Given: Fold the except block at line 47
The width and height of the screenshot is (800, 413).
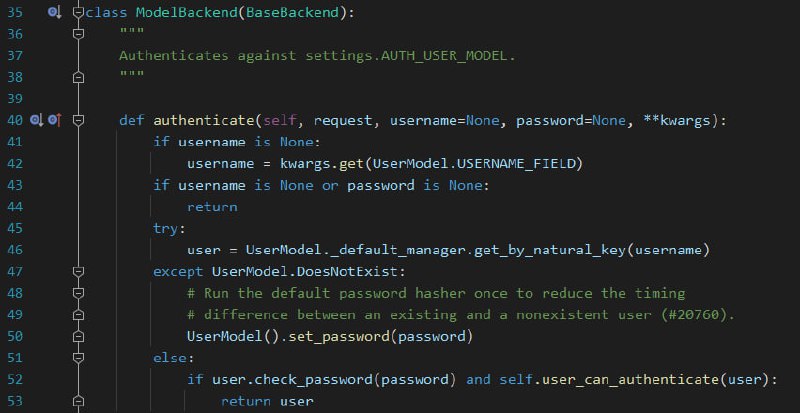Looking at the screenshot, I should [78, 272].
